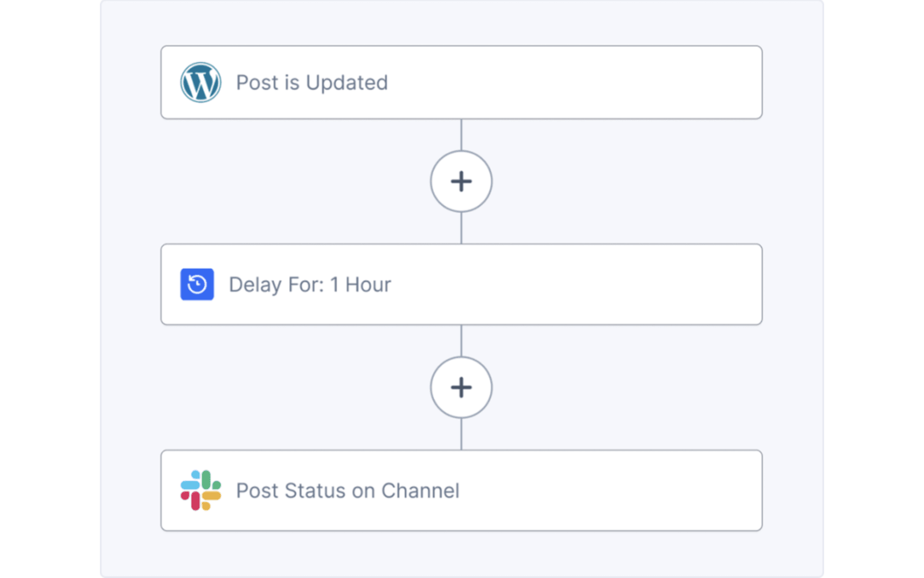The width and height of the screenshot is (924, 578).
Task: Open the Slack action card's empty area
Action: (612, 491)
